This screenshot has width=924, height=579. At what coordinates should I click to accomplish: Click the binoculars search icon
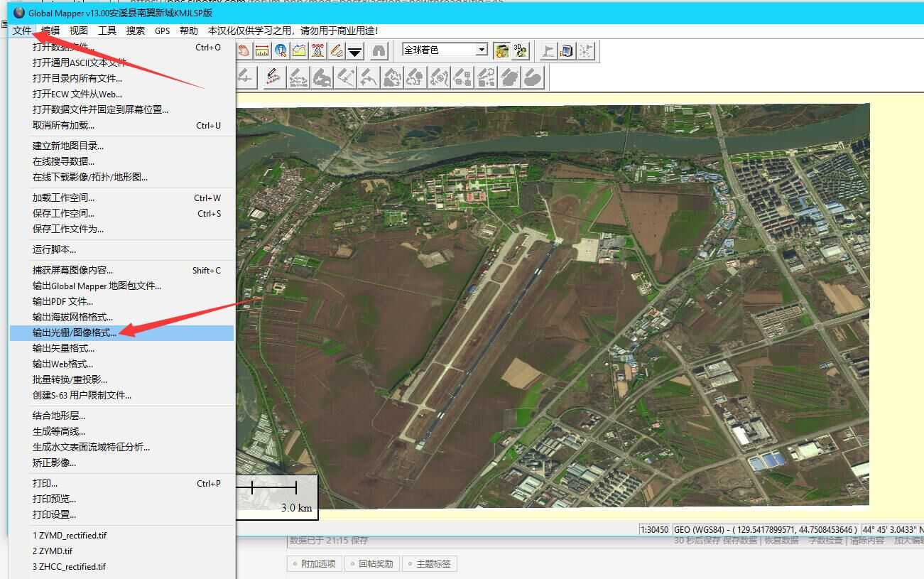pos(379,50)
